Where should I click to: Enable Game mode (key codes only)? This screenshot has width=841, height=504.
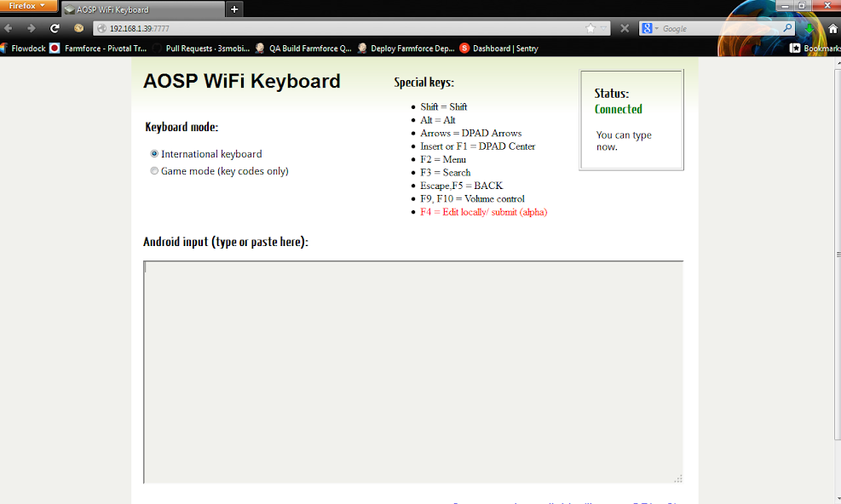(154, 170)
